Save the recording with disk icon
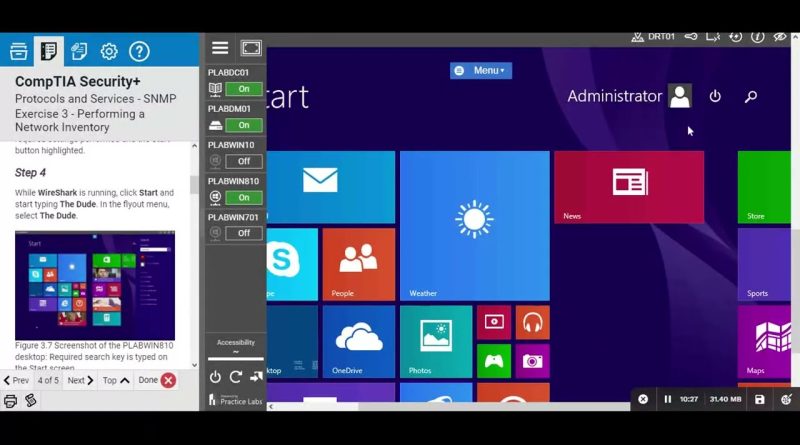The image size is (800, 445). pyautogui.click(x=760, y=399)
